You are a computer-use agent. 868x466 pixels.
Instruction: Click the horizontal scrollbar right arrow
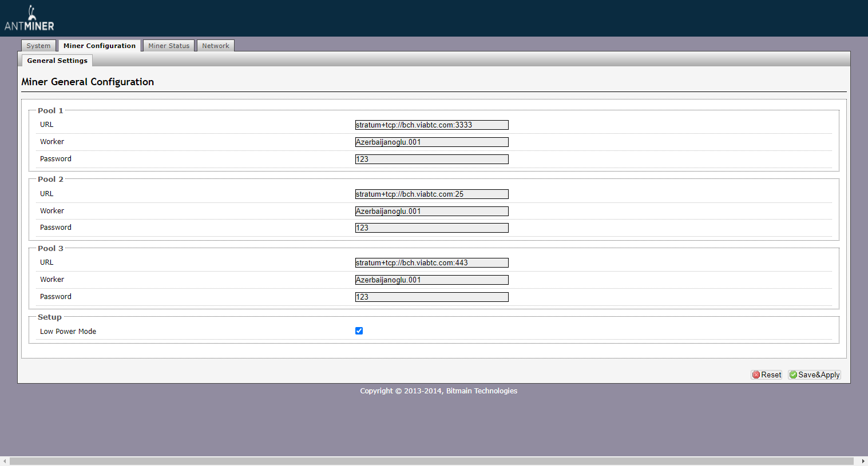[x=863, y=461]
